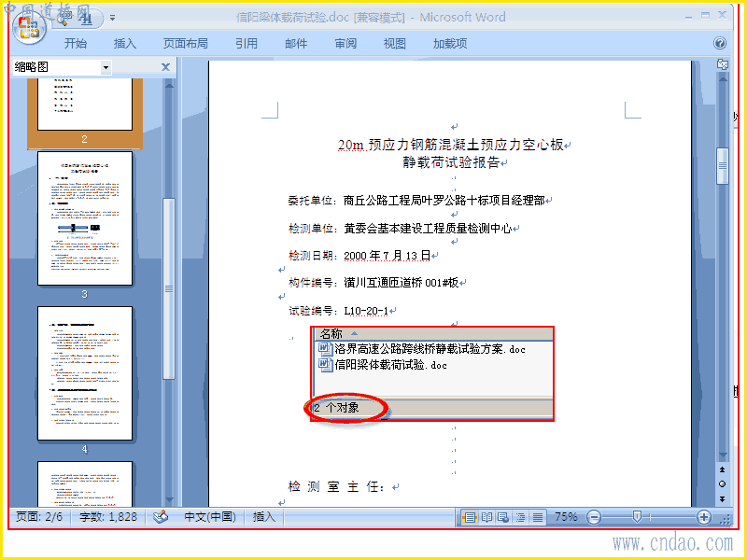Switch to Full Screen Reading view
This screenshot has width=747, height=560.
(x=486, y=517)
